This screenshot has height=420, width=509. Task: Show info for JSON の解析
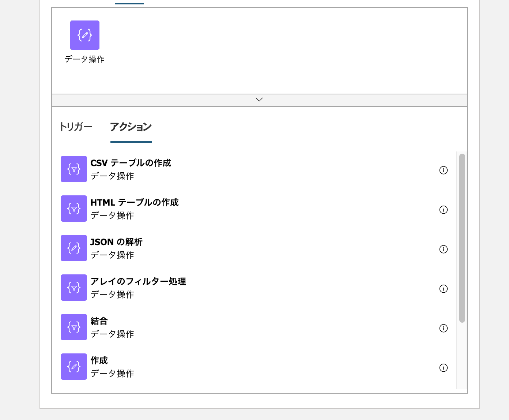(x=444, y=249)
